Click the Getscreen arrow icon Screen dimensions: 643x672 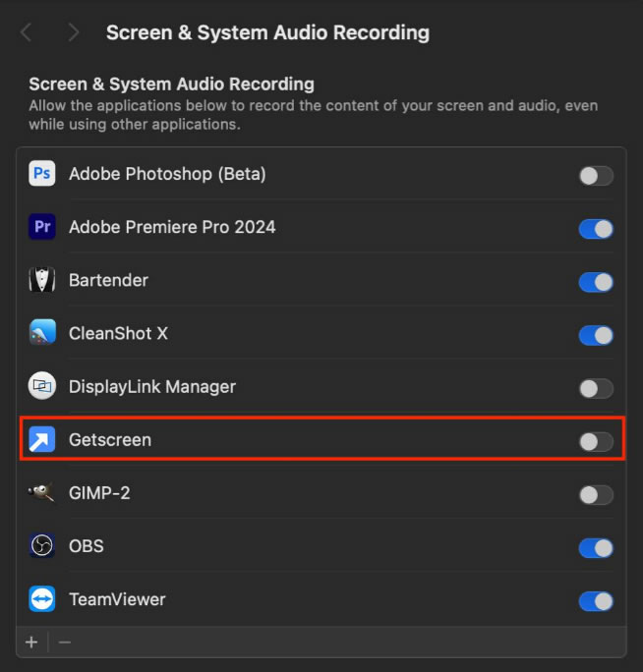pos(42,440)
